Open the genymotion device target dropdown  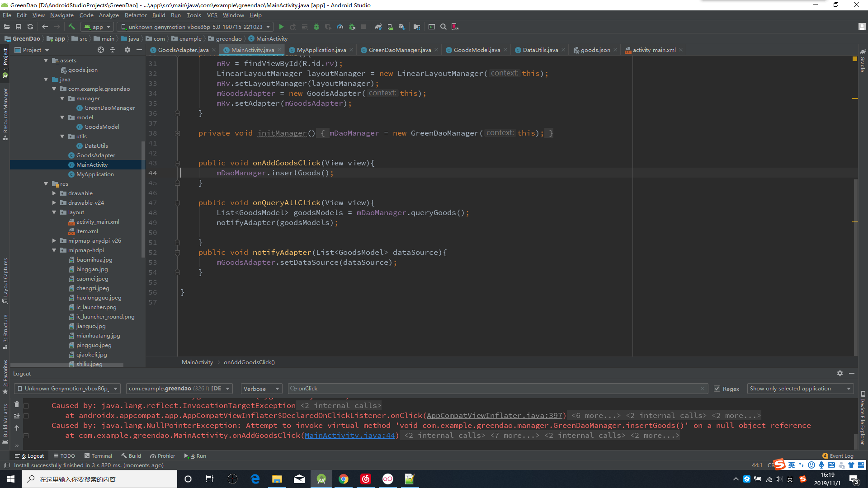pos(195,27)
